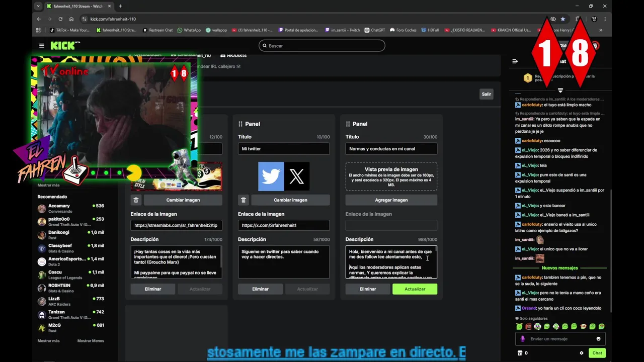Open the gift shop icon beside 0
644x362 pixels.
(520, 353)
